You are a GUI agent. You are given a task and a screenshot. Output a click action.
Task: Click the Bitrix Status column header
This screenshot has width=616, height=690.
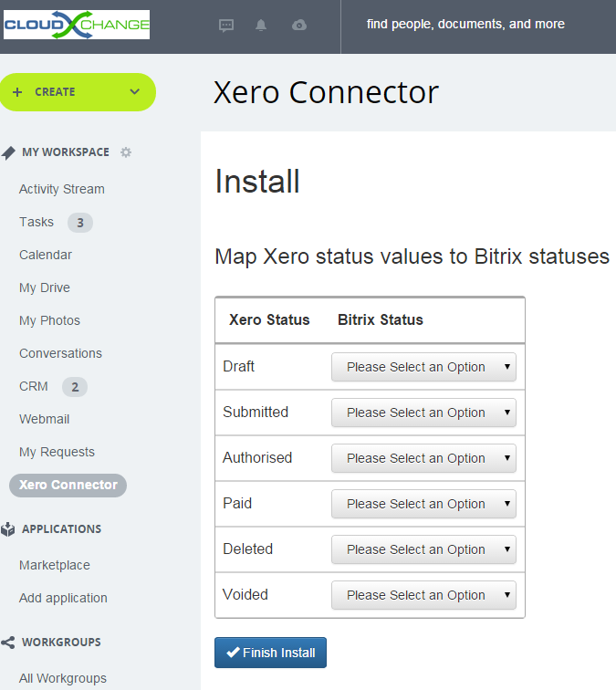coord(381,320)
